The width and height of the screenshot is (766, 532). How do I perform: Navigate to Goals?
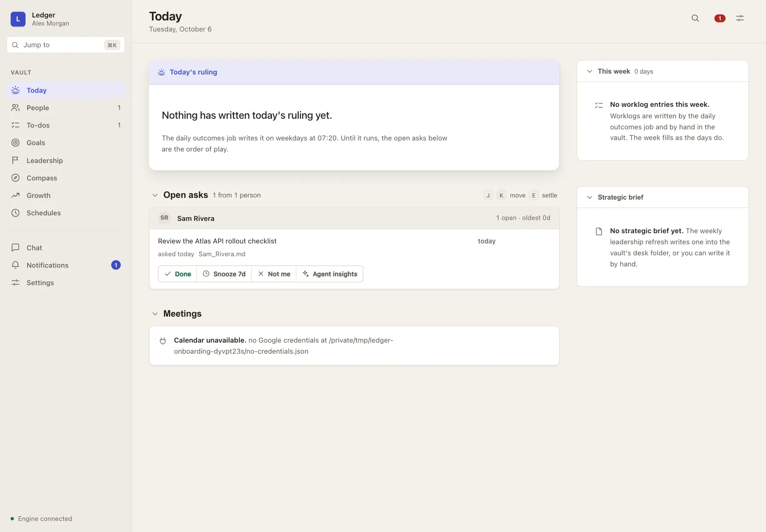click(66, 143)
